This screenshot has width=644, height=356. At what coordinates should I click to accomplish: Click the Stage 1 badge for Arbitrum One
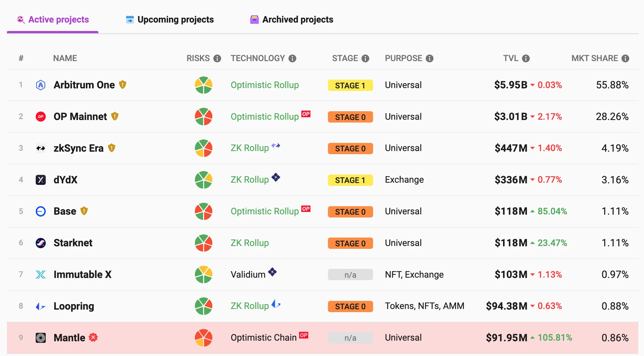click(x=350, y=85)
